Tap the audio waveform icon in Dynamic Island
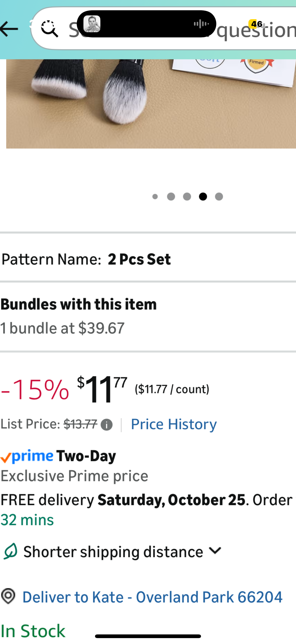 pos(201,24)
